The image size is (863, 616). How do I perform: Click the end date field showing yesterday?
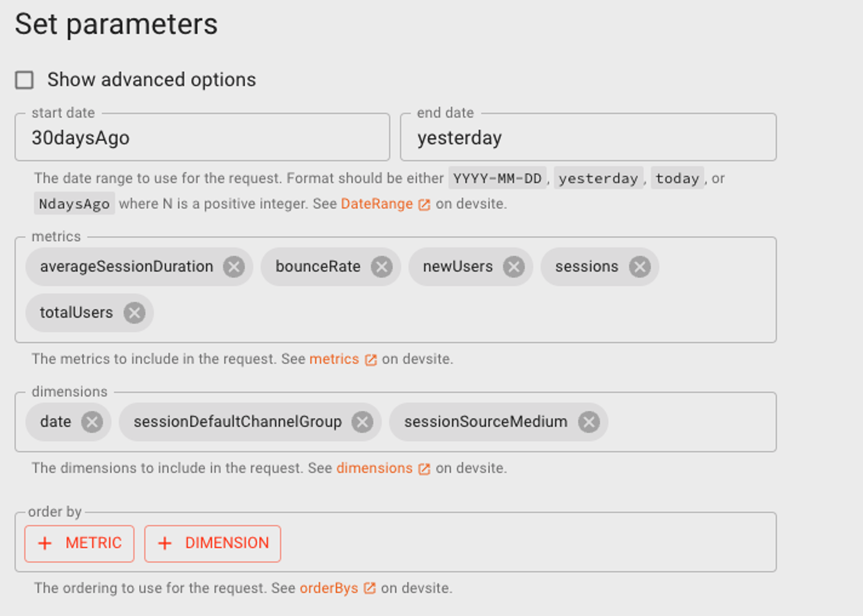coord(588,137)
